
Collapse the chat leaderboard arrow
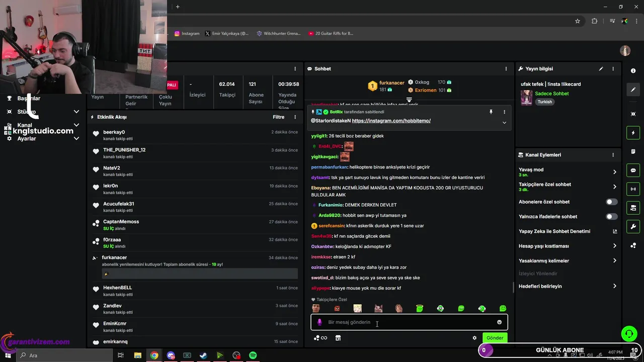point(409,100)
